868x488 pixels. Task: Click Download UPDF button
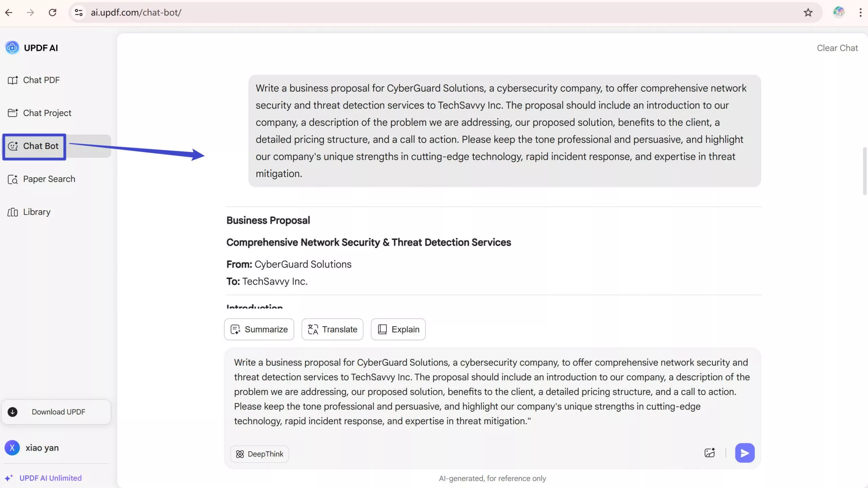(56, 412)
